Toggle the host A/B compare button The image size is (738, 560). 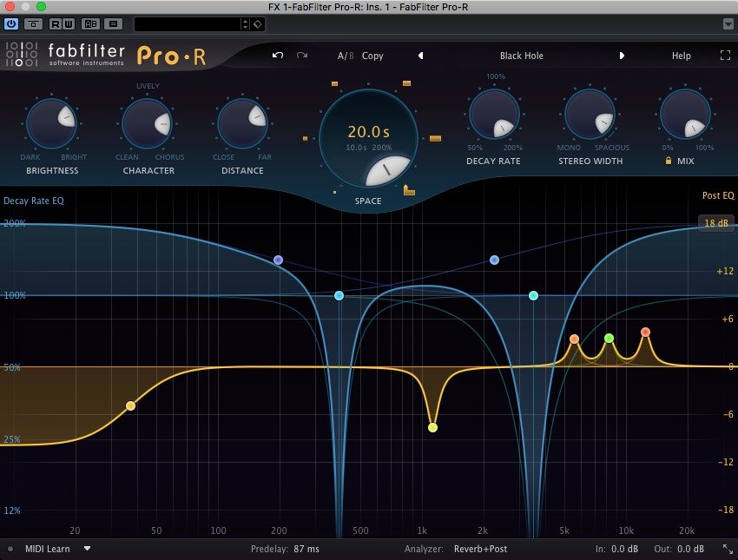[x=90, y=24]
